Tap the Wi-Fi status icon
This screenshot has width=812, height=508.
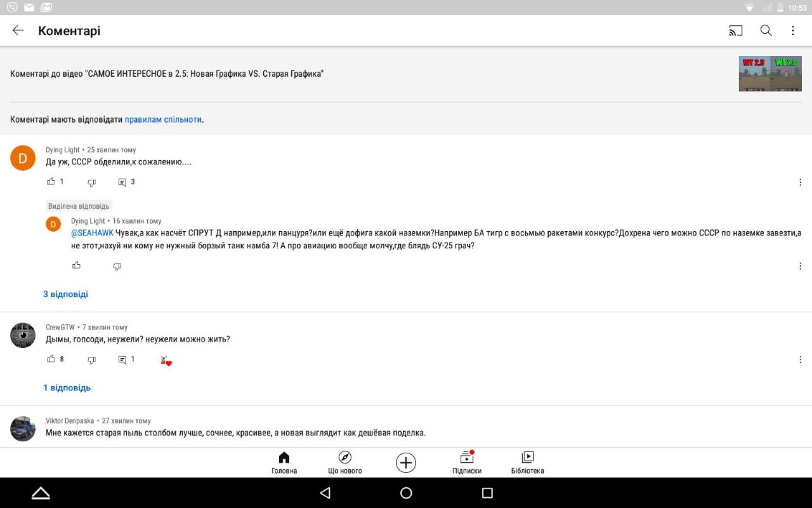click(x=749, y=8)
